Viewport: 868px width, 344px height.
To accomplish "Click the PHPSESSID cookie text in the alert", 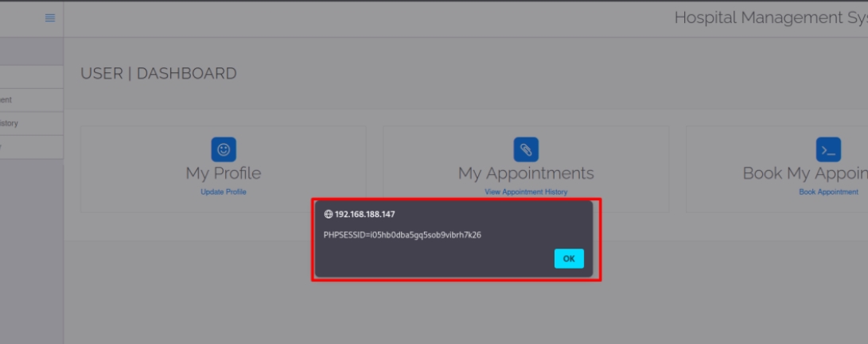I will [403, 235].
